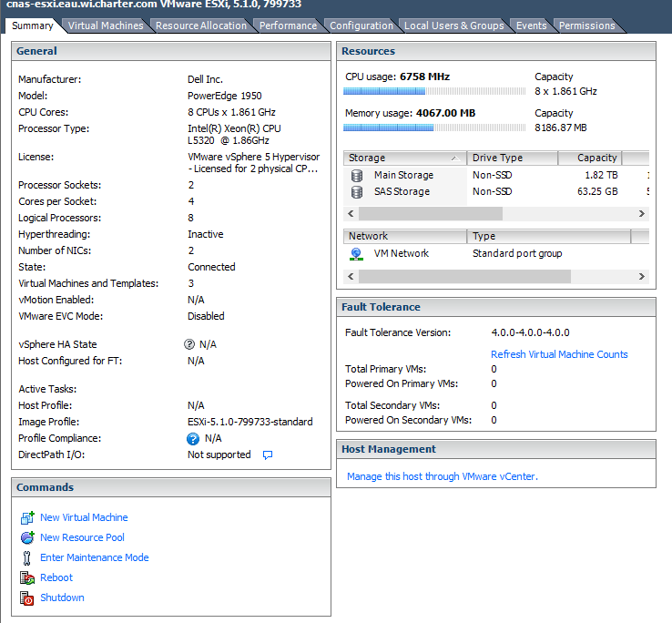Viewport: 672px width, 623px height.
Task: Click the Profile Compliance blue question icon
Action: pyautogui.click(x=193, y=439)
